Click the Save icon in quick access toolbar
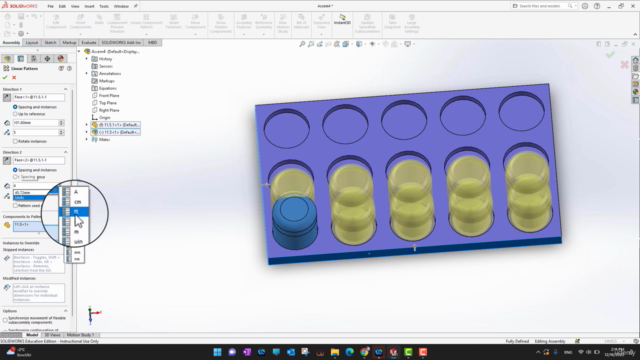The width and height of the screenshot is (640, 360). click(21, 16)
